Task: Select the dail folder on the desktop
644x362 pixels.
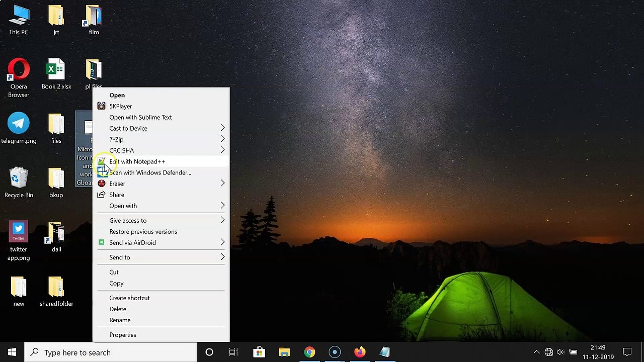Action: coord(56,237)
